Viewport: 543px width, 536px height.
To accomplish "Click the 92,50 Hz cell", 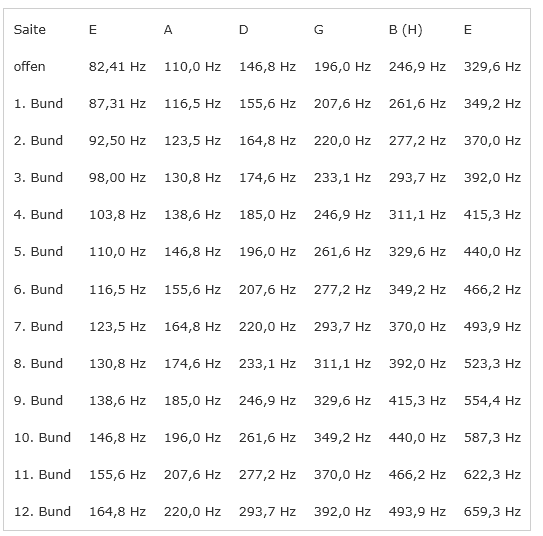I will coord(117,141).
